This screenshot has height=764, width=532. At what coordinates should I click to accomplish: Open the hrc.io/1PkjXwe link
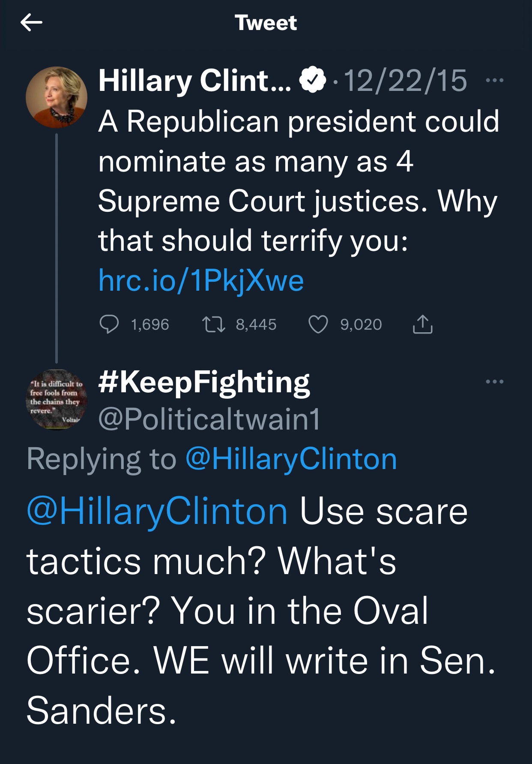coord(201,280)
